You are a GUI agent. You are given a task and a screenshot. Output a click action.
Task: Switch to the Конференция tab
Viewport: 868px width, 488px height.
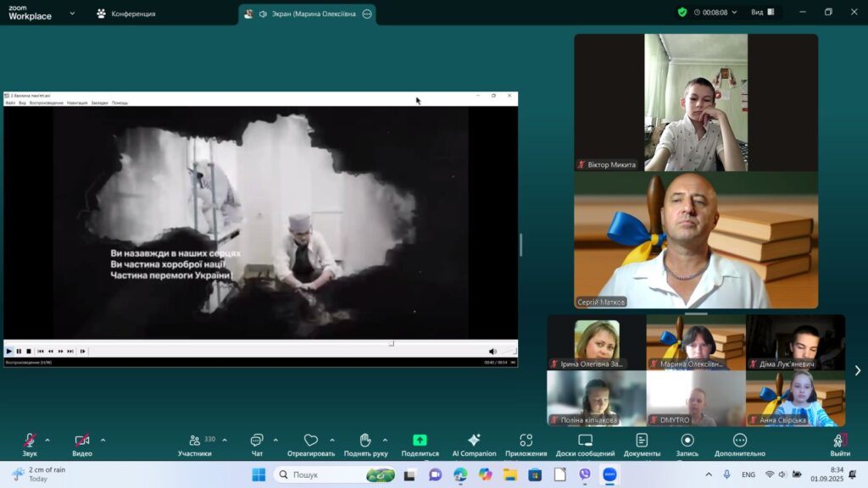[126, 14]
